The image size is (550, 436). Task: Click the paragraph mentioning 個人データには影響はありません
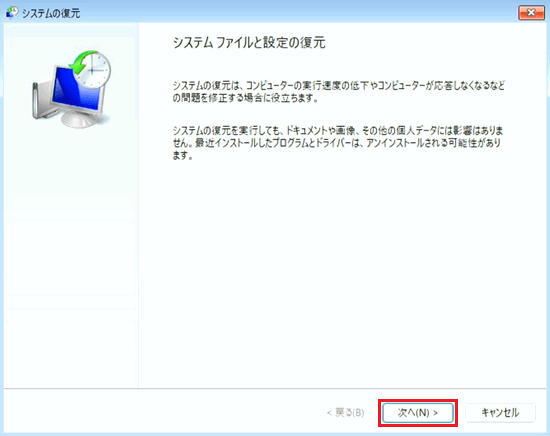[338, 143]
